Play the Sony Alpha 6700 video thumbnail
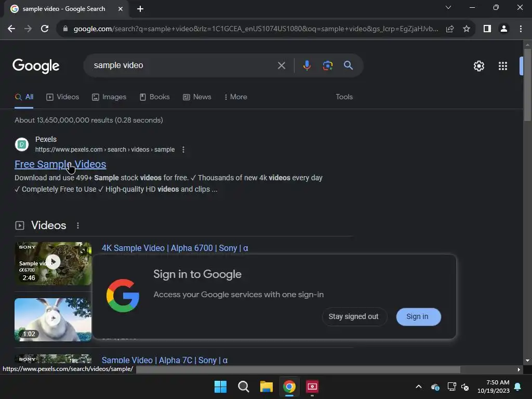 (53, 263)
